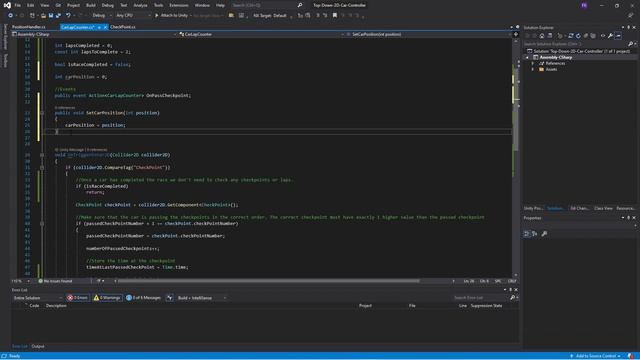The width and height of the screenshot is (640, 360).
Task: Switch to Git Changes panel tab
Action: click(579, 209)
